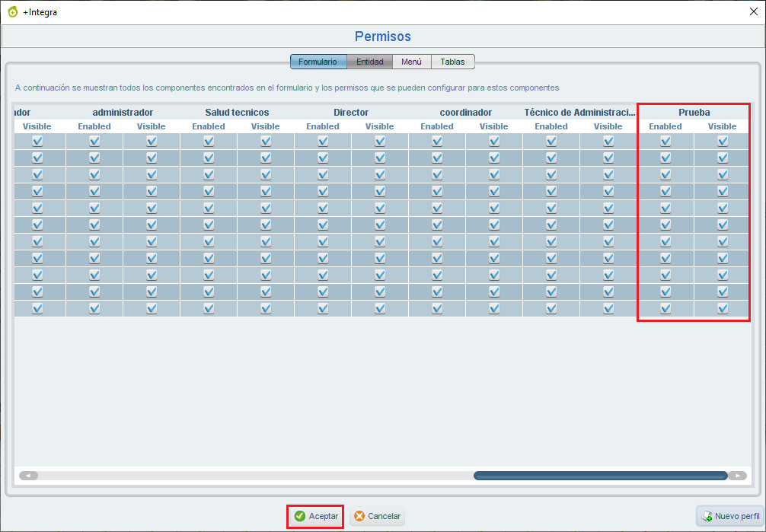Switch to the Formulario tab
The width and height of the screenshot is (766, 532).
pyautogui.click(x=318, y=62)
